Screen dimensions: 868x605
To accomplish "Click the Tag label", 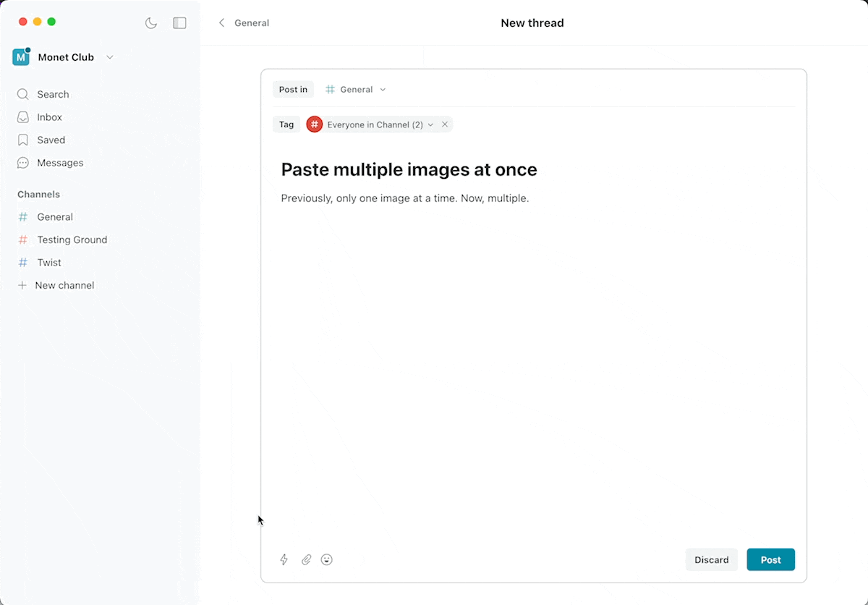I will click(x=286, y=124).
